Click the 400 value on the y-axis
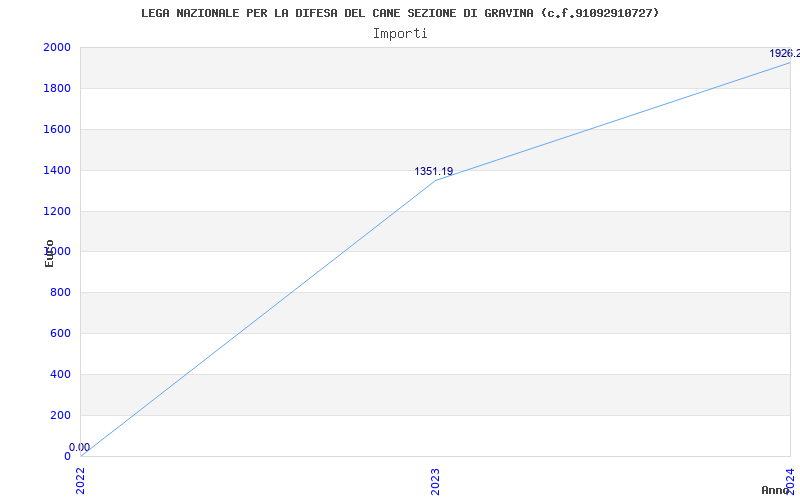Screen dimensions: 800x500 click(x=60, y=374)
